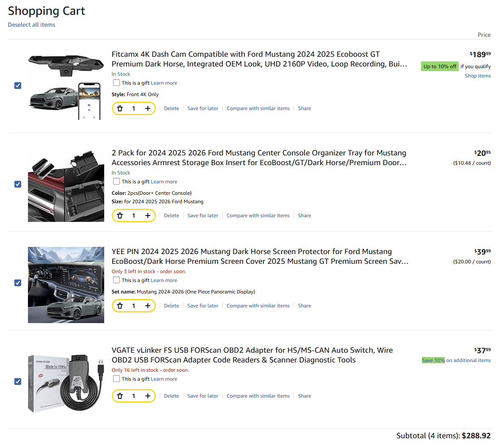Click trash icon for VGATE vLinker adapter
Screen dimensions: 499x448
pos(120,396)
